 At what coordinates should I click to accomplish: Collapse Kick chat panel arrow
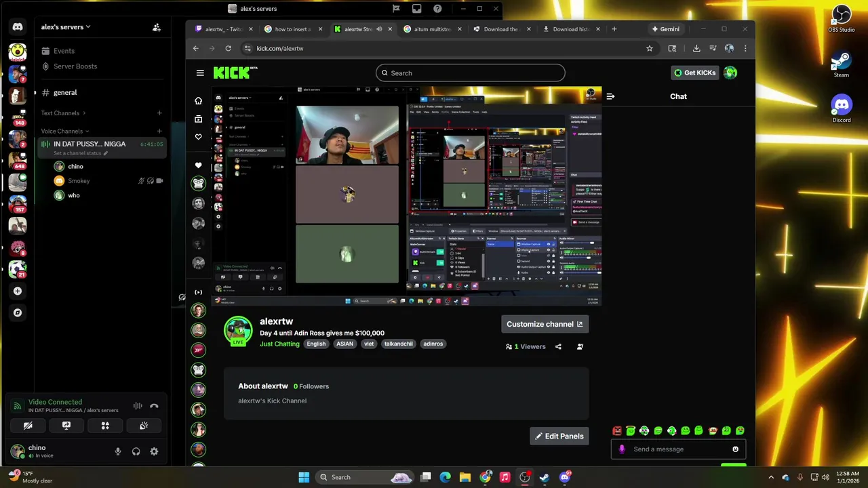(x=610, y=97)
